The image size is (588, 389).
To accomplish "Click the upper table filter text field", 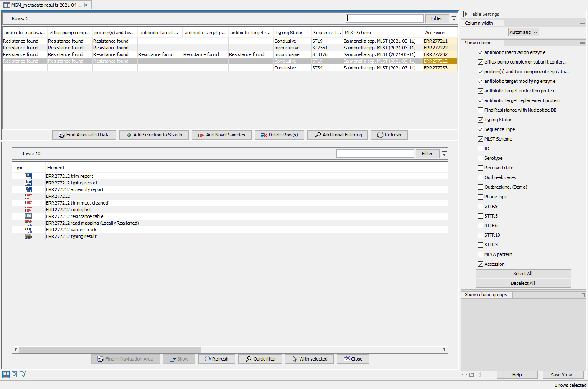I will click(x=384, y=18).
